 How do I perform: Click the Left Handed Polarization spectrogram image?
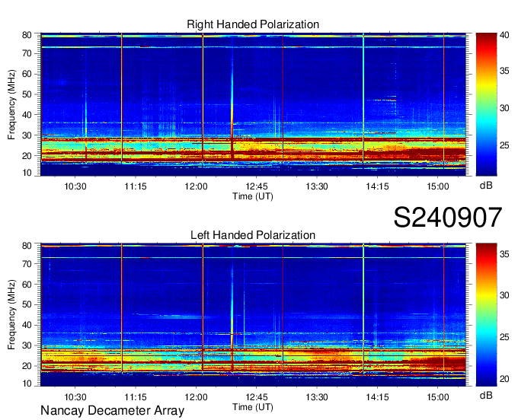tap(253, 315)
